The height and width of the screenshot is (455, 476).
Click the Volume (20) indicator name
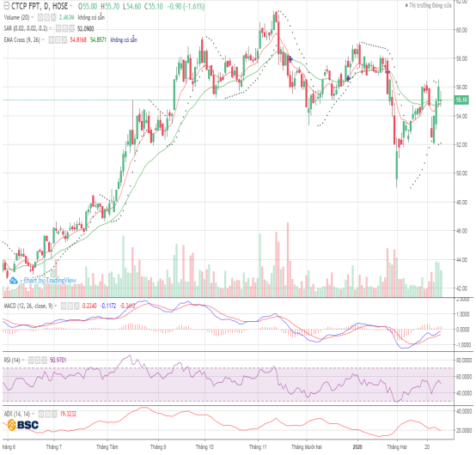(16, 17)
